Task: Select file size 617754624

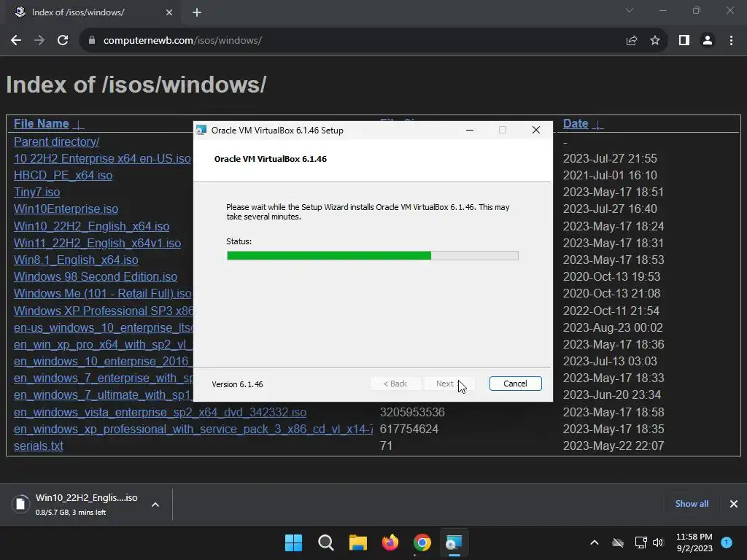Action: tap(409, 429)
